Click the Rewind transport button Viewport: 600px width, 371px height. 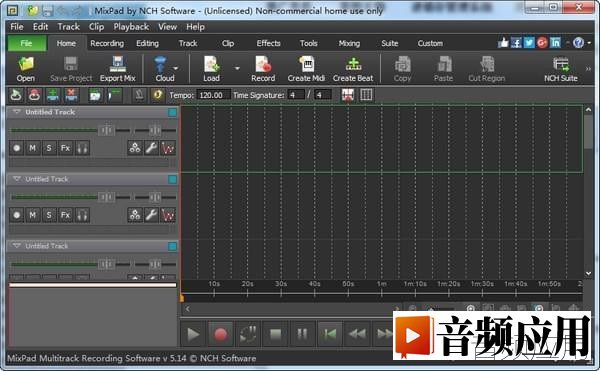point(357,334)
